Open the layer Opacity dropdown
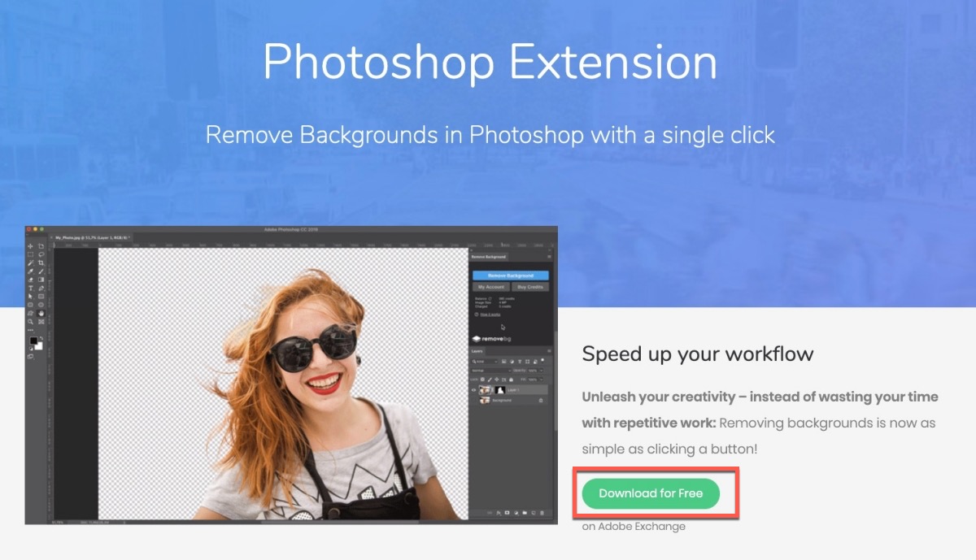976x560 pixels. pos(541,371)
